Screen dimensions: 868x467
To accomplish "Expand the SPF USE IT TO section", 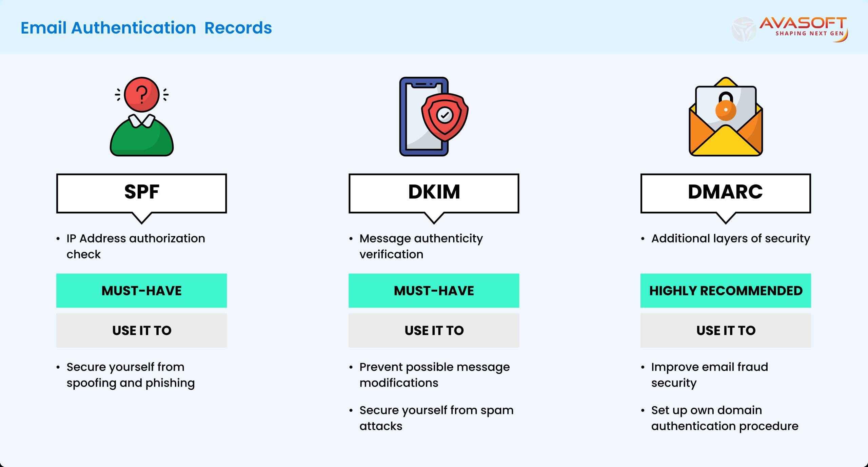I will [x=145, y=334].
